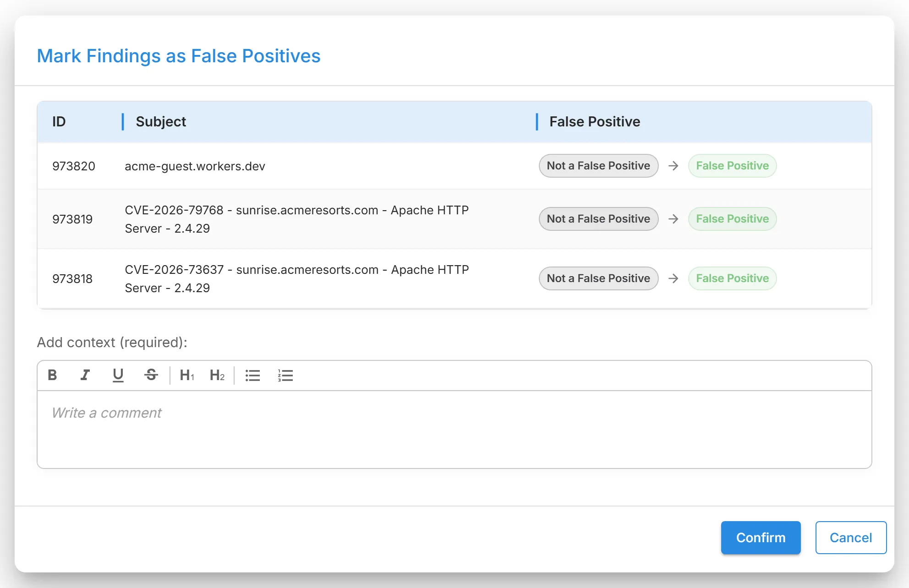The image size is (909, 588).
Task: Click the Add context (required) label
Action: click(112, 343)
